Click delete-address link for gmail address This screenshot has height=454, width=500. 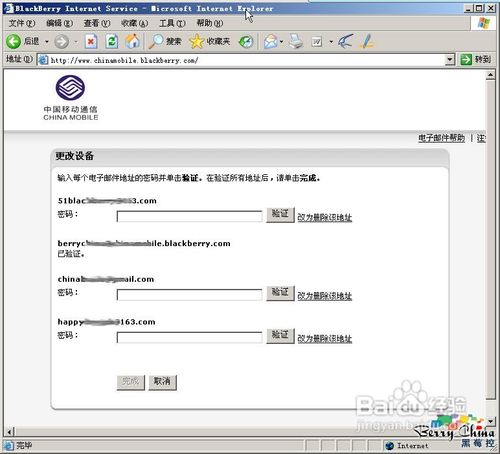(x=325, y=296)
